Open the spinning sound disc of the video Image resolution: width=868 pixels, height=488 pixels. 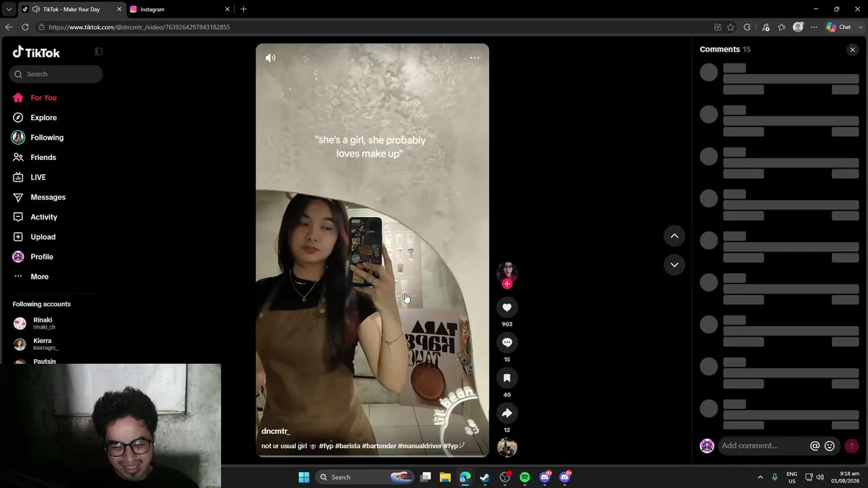click(x=507, y=447)
